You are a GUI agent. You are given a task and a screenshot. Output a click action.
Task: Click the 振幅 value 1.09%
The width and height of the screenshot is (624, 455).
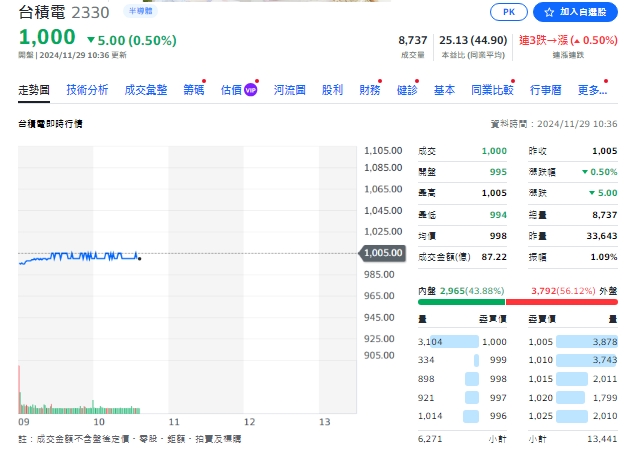point(604,257)
